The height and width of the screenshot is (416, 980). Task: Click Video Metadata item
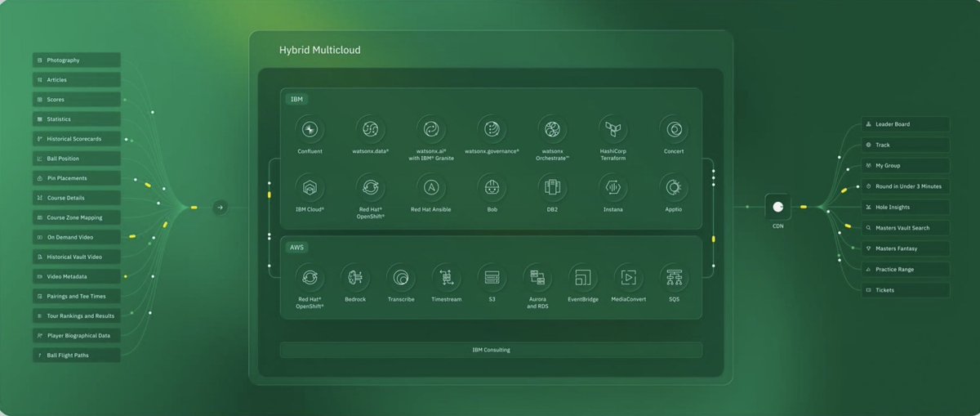77,276
